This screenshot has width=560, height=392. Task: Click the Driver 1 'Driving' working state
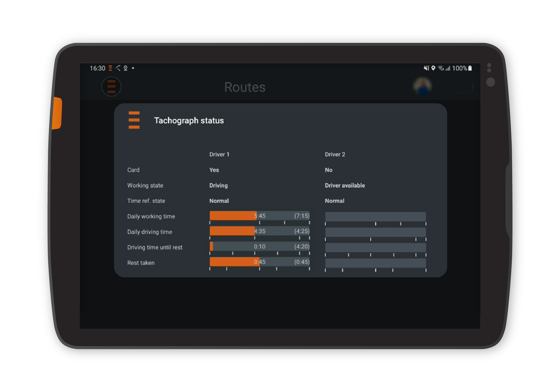coord(218,185)
